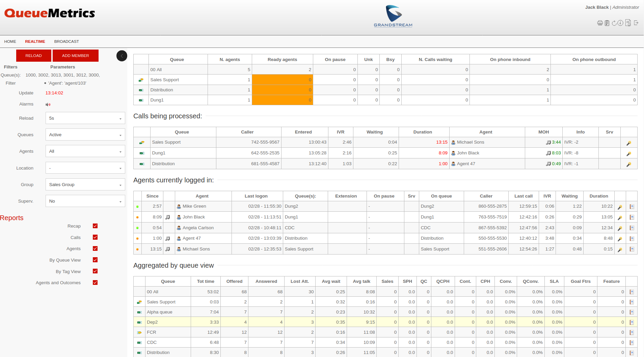644x357 pixels.
Task: Click agent Michael Sons in calls table
Action: (471, 142)
